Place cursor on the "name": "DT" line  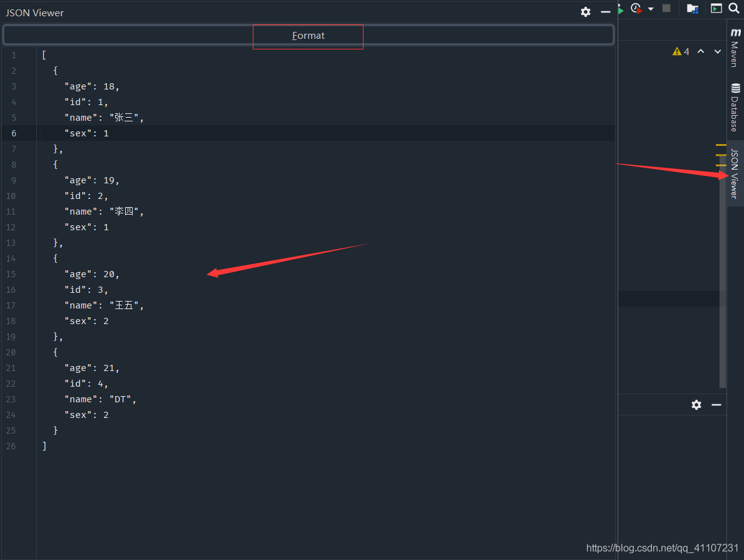coord(100,399)
